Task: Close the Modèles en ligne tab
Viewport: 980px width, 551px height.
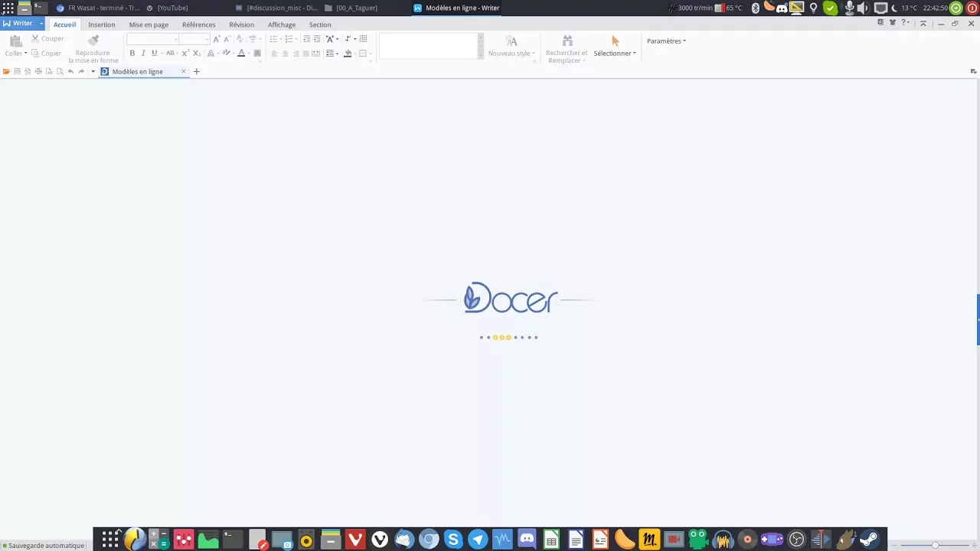Action: pos(183,71)
